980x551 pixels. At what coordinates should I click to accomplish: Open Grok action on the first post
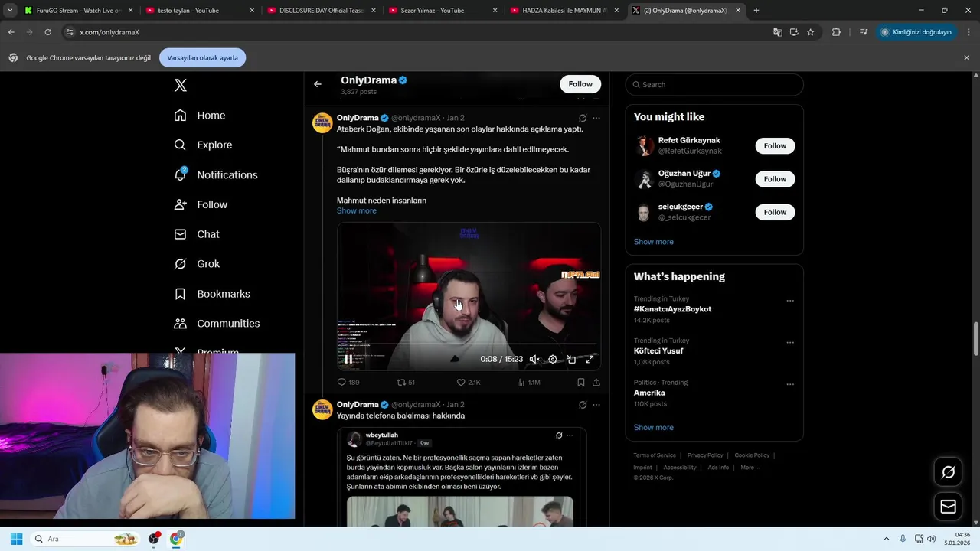click(583, 118)
